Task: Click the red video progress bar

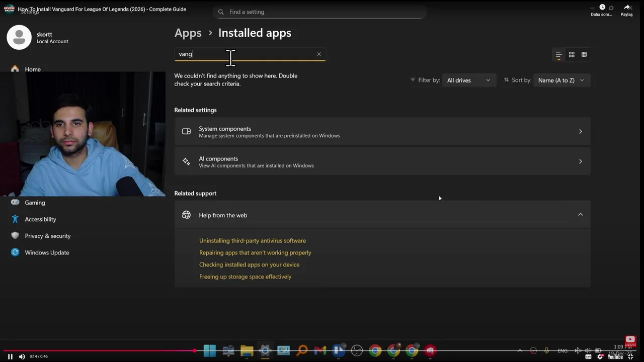Action: 99,350
